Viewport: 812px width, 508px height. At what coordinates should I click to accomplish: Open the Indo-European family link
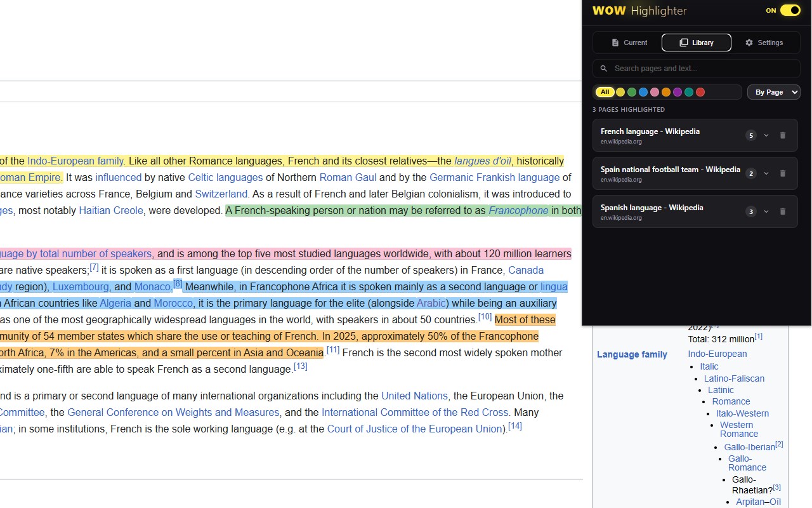tap(75, 161)
